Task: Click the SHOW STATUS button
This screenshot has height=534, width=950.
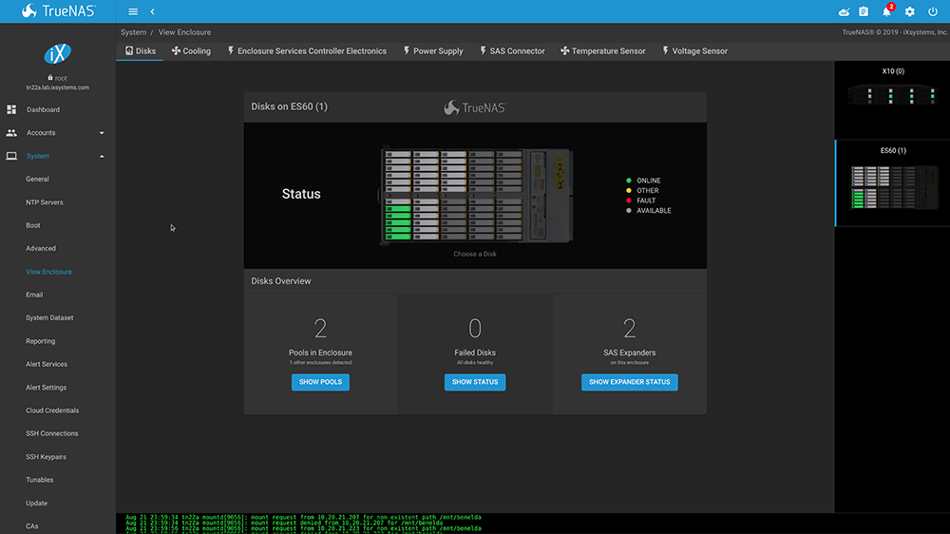Action: click(x=475, y=382)
